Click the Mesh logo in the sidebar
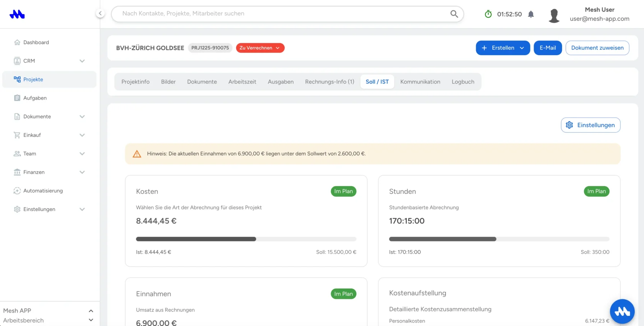 (17, 14)
